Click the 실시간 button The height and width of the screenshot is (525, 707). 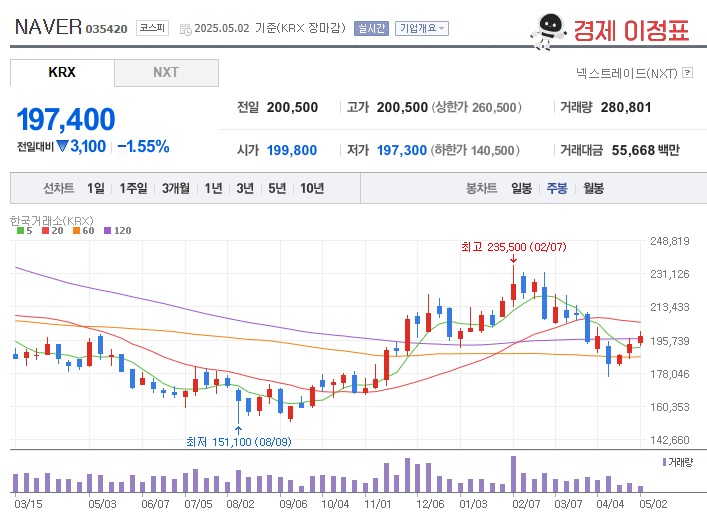click(371, 28)
